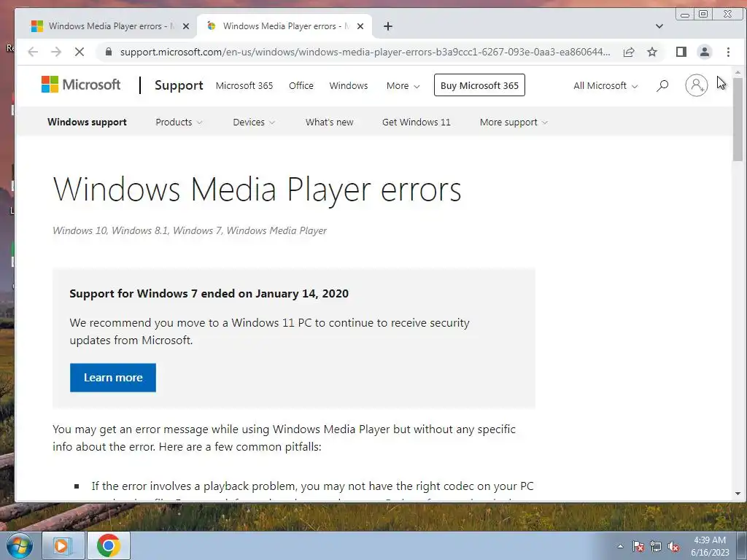Open What's new link
The height and width of the screenshot is (560, 747).
329,122
